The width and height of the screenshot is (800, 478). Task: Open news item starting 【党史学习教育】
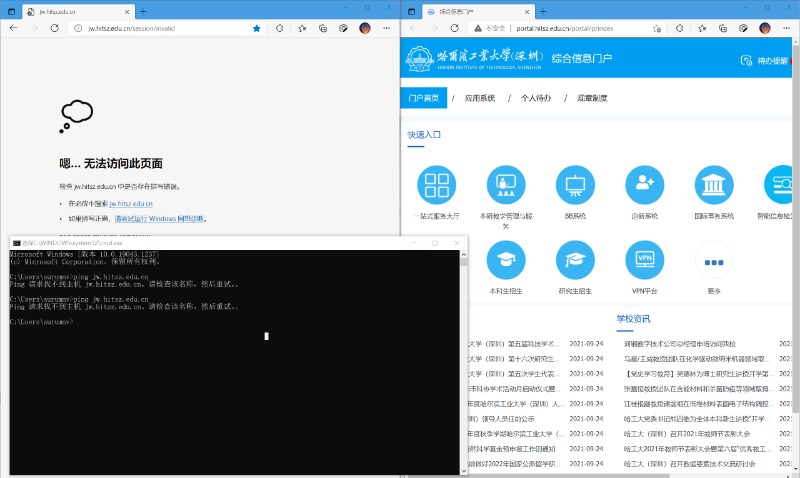pos(696,373)
